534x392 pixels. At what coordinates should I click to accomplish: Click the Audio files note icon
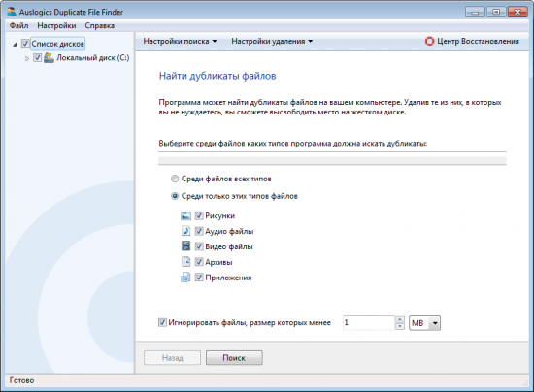click(x=185, y=231)
